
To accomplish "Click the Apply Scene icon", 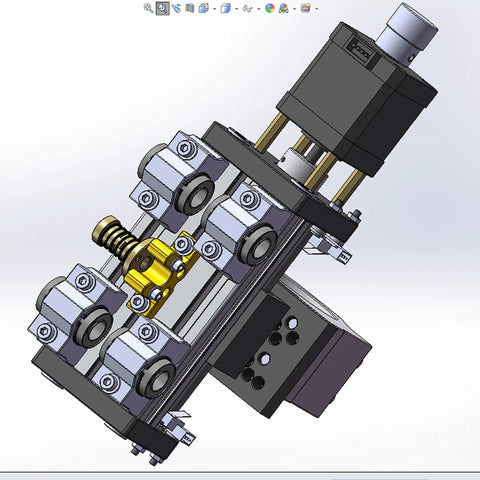I will 283,8.
